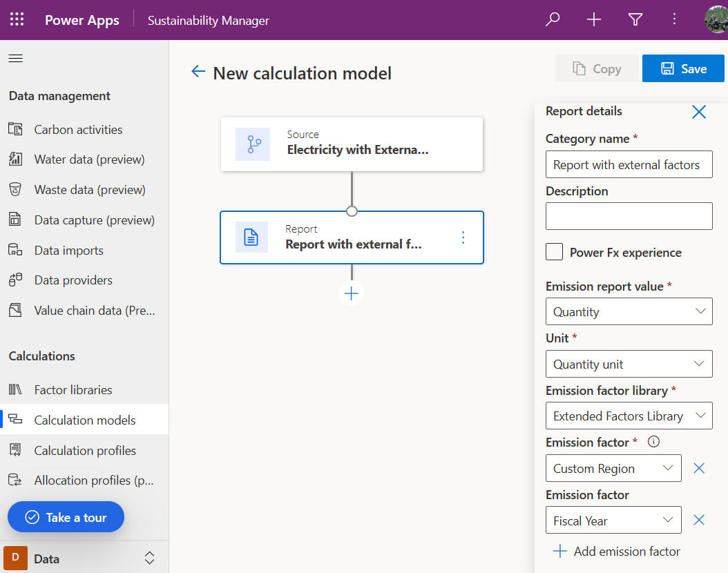Click Take a tour button

66,517
